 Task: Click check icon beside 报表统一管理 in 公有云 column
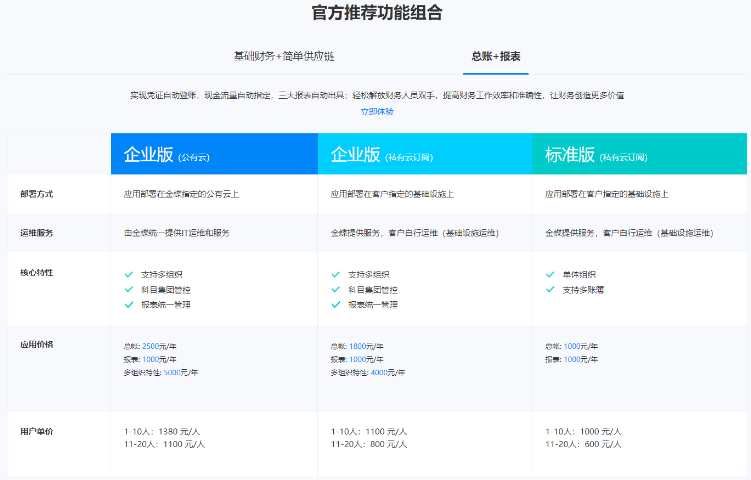click(129, 305)
